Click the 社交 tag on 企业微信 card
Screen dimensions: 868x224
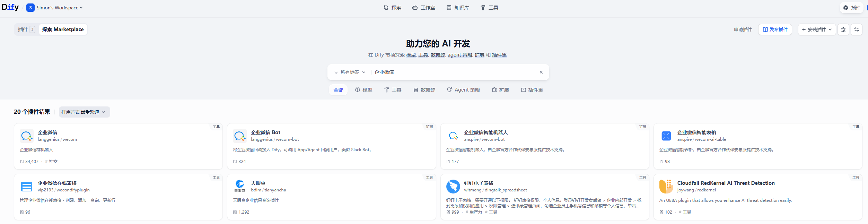coord(51,162)
